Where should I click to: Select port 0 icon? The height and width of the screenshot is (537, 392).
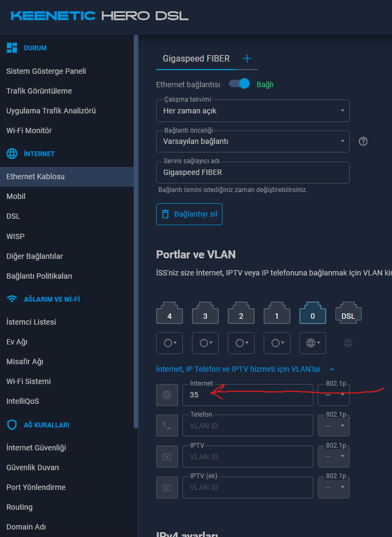tap(312, 313)
